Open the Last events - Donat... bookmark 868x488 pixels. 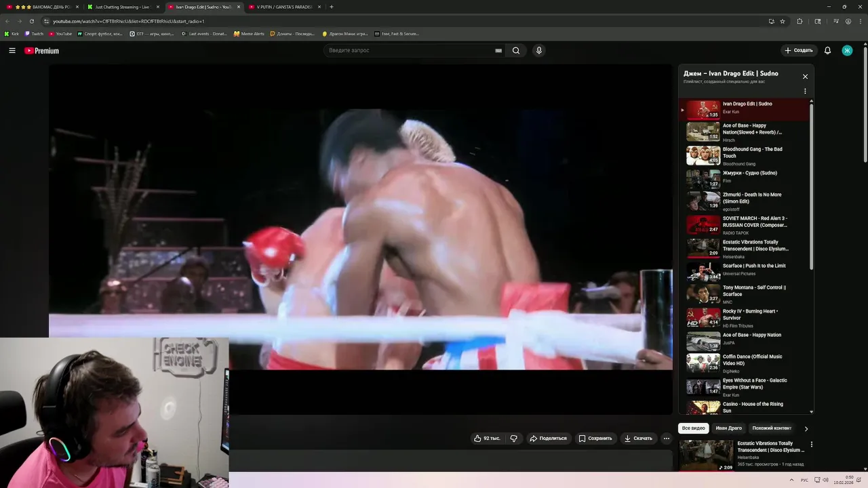204,33
